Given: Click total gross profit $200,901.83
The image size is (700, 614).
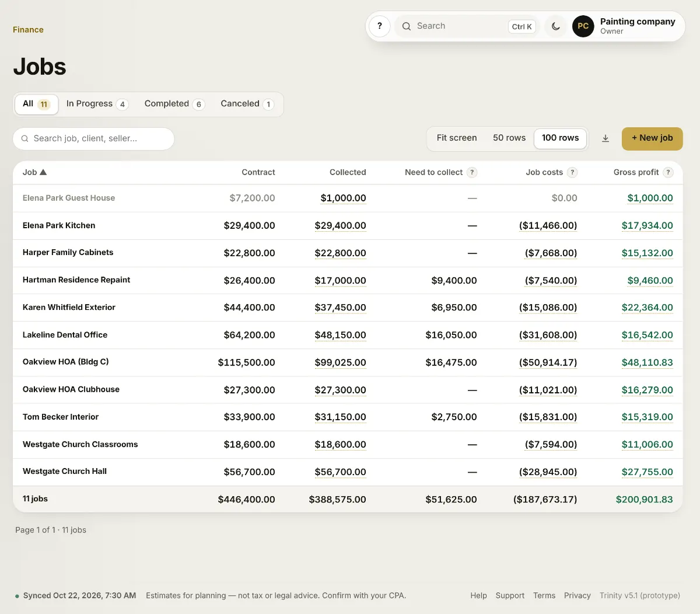Looking at the screenshot, I should click(644, 500).
